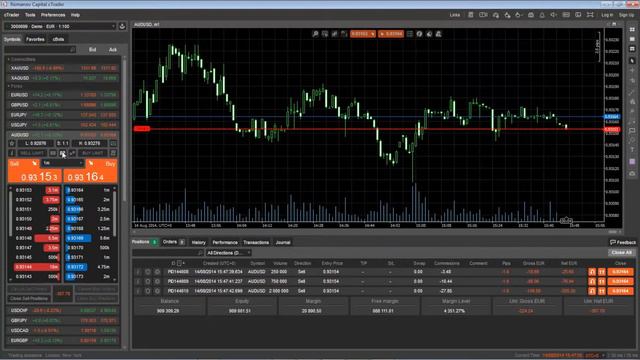Select the EURGBP symbol row
Screen dimensions: 640x360
[63, 340]
